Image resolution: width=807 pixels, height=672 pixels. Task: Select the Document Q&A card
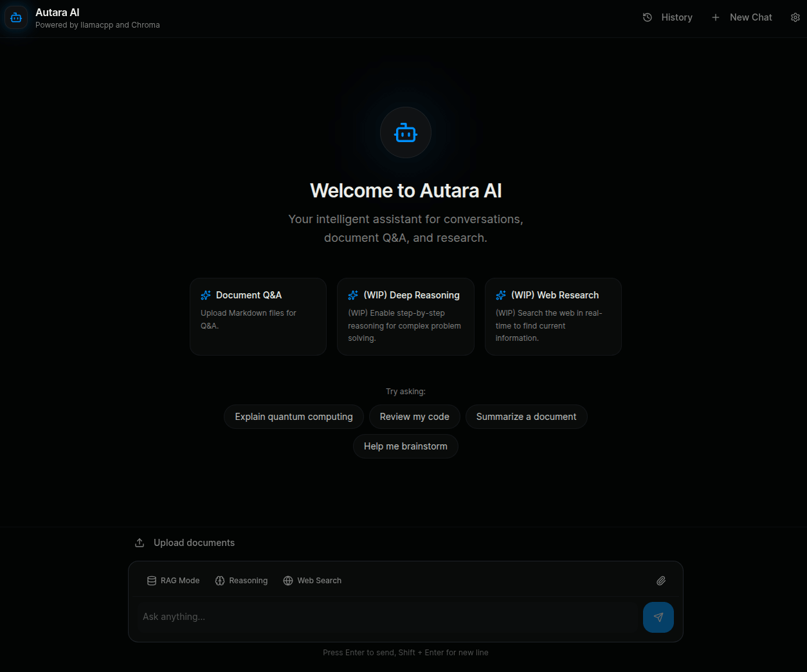click(258, 316)
